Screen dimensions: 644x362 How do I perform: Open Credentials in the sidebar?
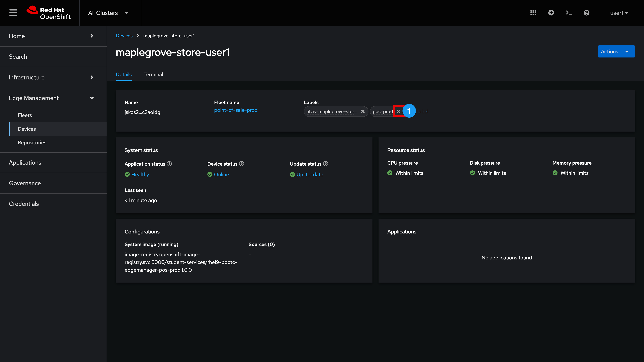[x=53, y=204]
